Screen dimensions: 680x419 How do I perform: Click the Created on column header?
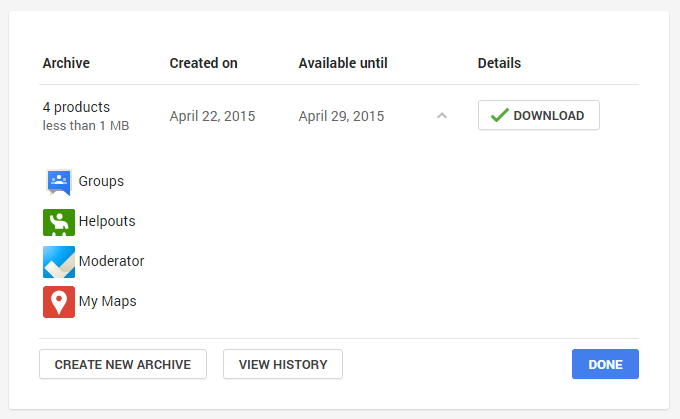tap(203, 63)
